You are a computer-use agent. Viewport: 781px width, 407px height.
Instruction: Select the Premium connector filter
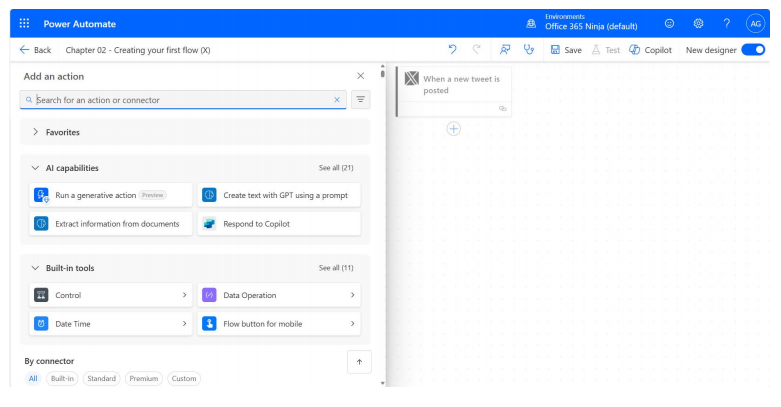(x=144, y=379)
